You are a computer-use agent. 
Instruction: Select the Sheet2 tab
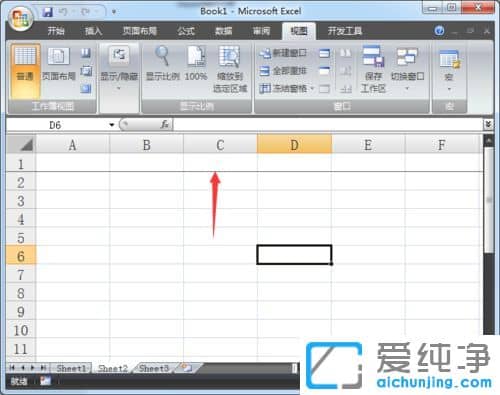pyautogui.click(x=113, y=368)
